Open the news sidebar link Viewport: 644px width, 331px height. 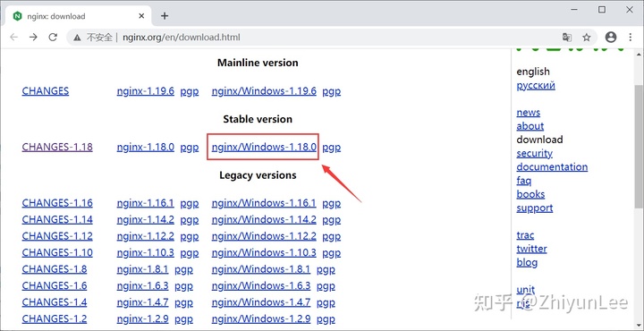529,112
